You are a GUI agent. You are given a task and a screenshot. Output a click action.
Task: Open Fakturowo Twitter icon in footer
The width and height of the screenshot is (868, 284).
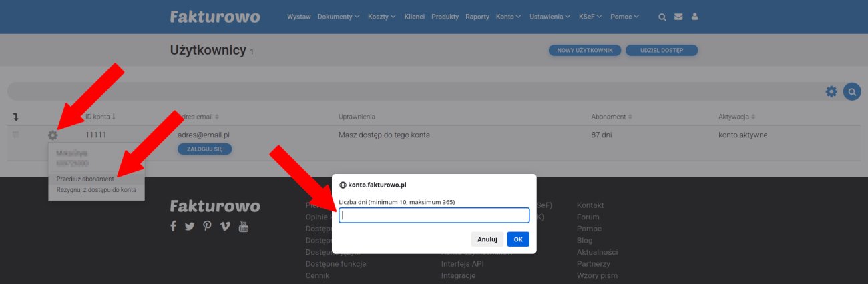coord(190,226)
